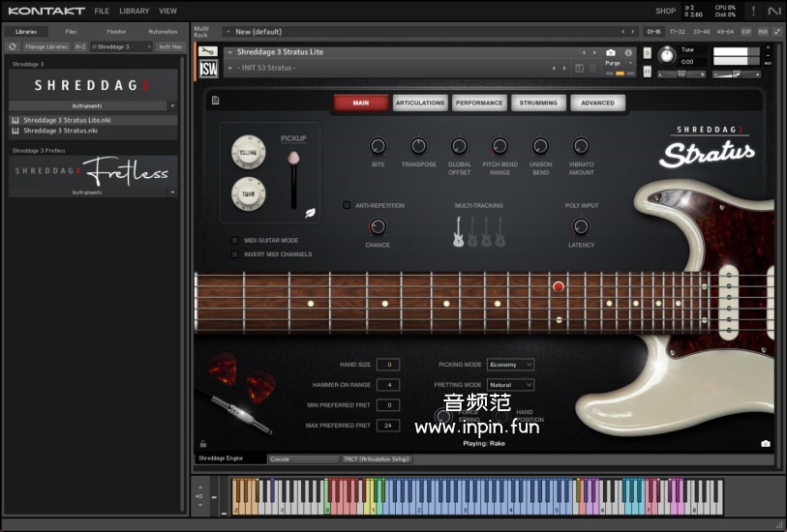Expand the Shreddage 3 Instruments dropdown
The image size is (787, 532).
click(x=172, y=105)
